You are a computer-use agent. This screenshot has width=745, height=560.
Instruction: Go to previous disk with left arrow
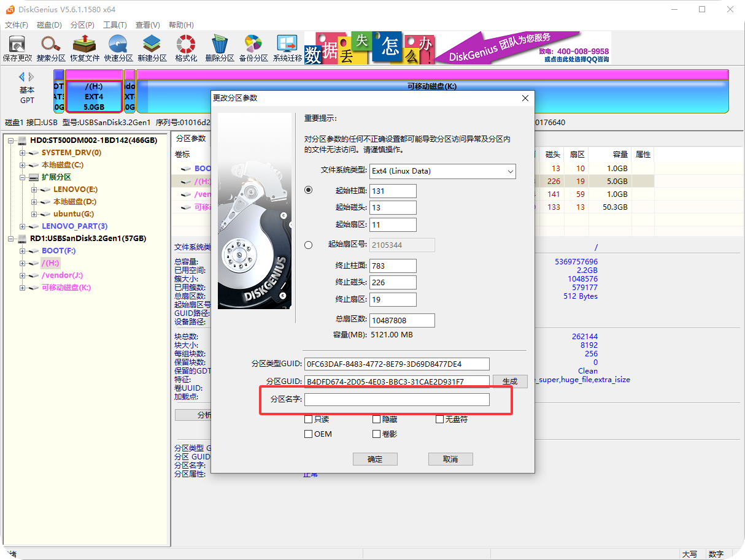[22, 77]
